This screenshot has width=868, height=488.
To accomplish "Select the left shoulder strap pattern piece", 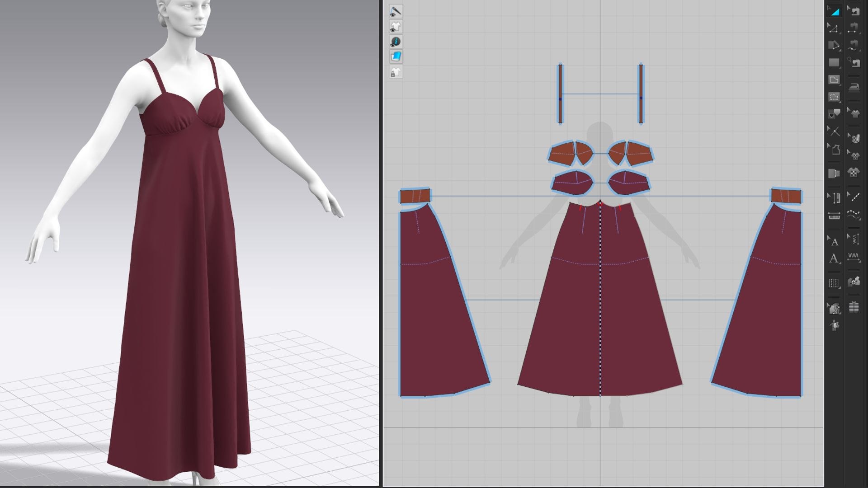I will point(561,94).
